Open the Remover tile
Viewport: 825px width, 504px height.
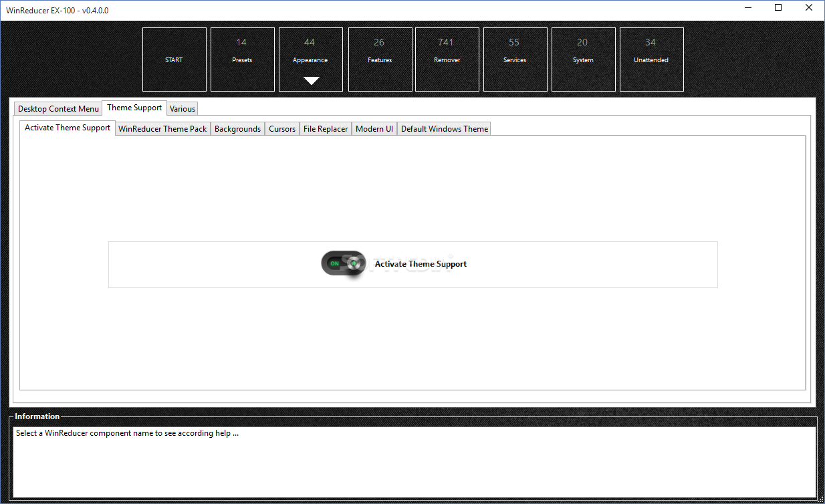tap(447, 59)
